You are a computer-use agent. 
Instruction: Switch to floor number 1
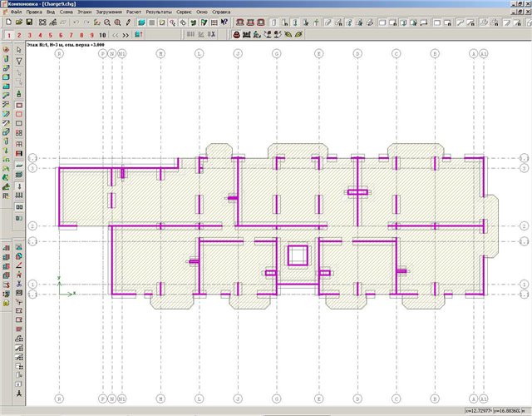tap(7, 36)
